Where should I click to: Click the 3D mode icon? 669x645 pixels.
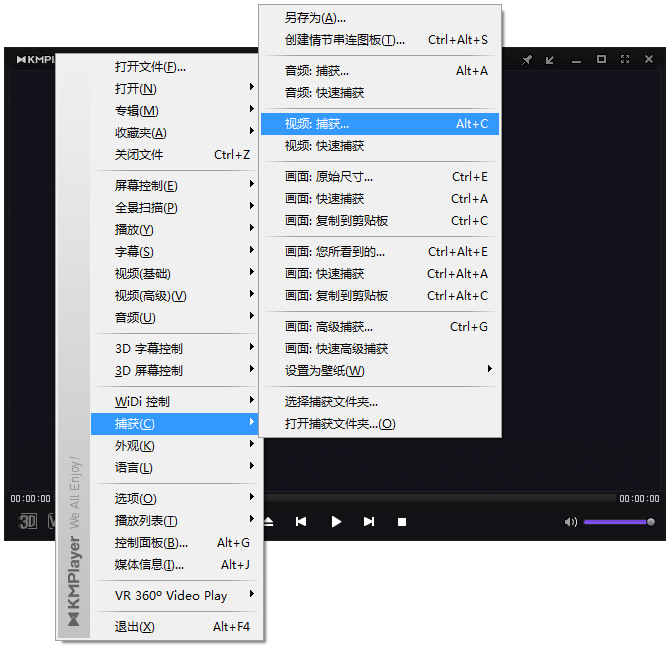[28, 521]
